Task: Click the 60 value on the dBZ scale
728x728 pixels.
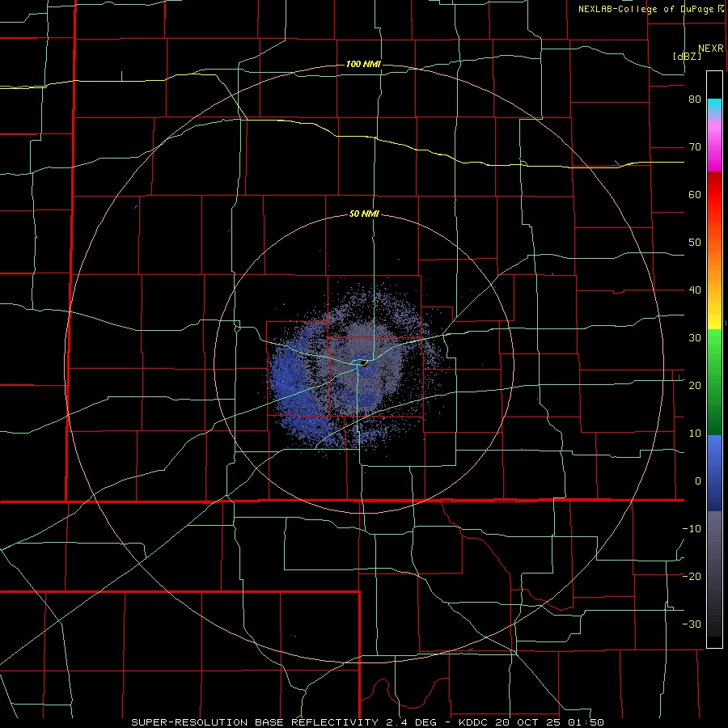Action: (695, 194)
